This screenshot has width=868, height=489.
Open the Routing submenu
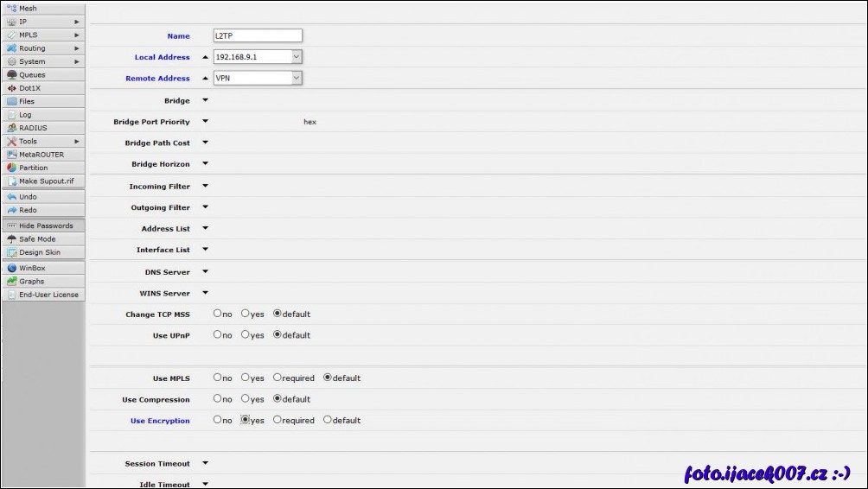pyautogui.click(x=43, y=48)
